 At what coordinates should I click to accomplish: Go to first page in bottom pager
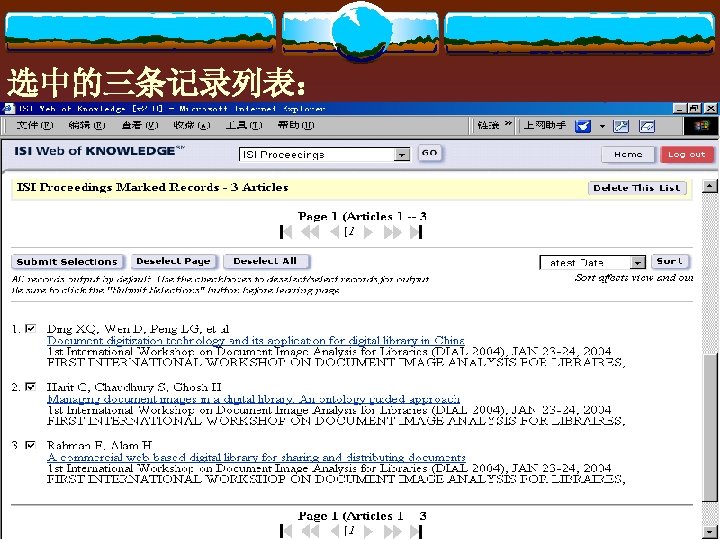286,531
